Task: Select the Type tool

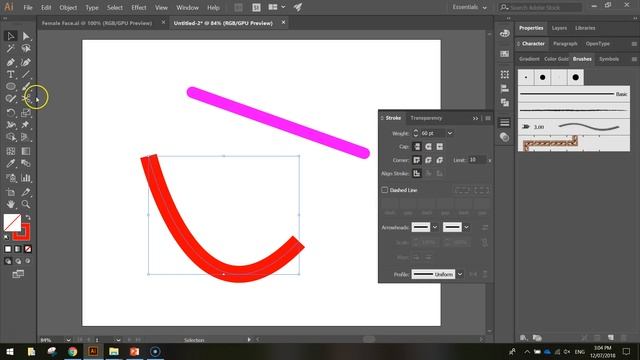Action: point(11,75)
